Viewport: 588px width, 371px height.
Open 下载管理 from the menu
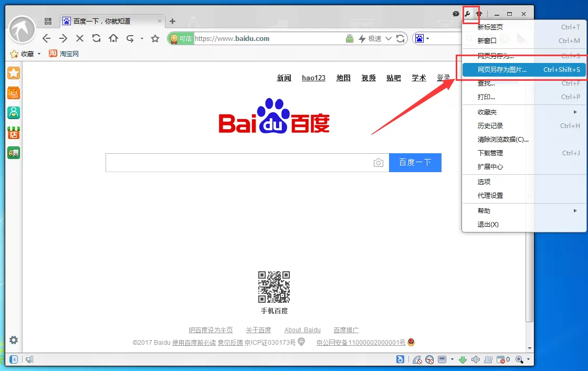(x=524, y=153)
